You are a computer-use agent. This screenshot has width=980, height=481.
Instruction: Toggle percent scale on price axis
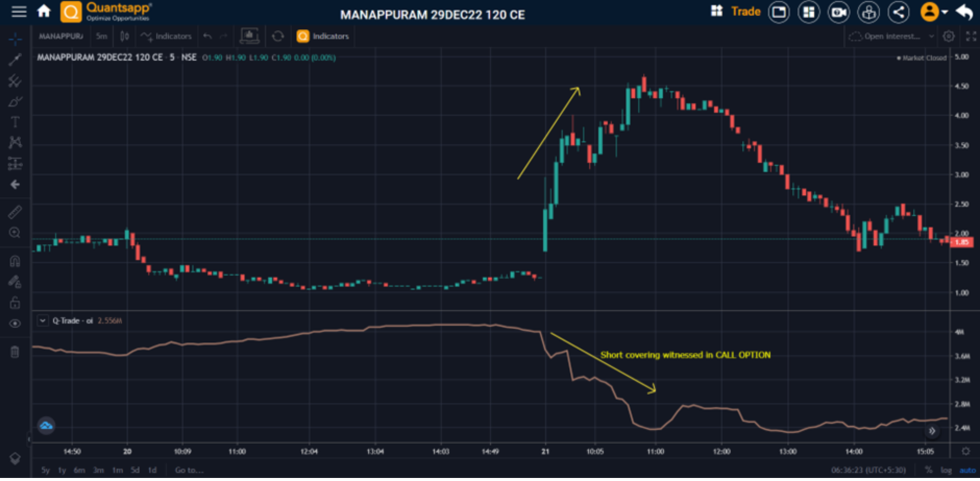coord(929,470)
